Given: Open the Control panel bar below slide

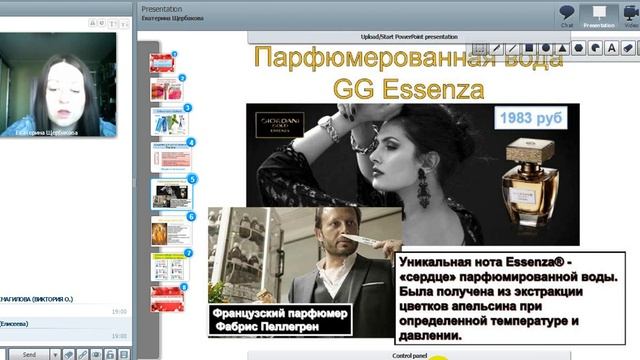Looking at the screenshot, I should pyautogui.click(x=409, y=356).
